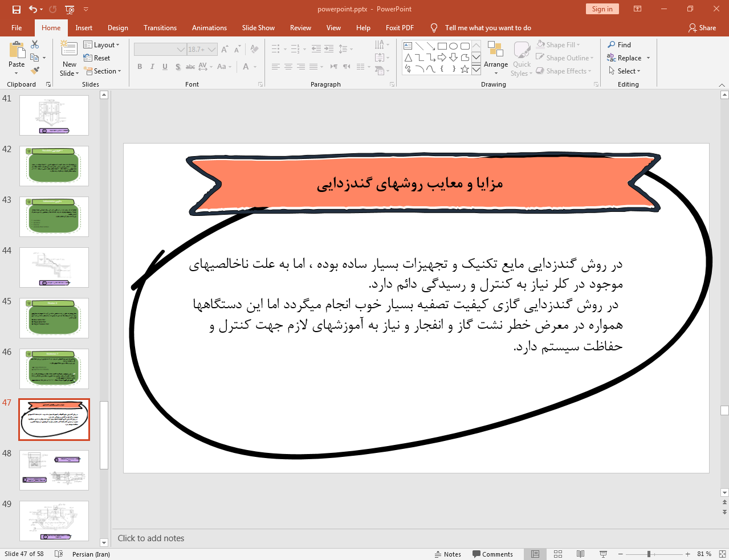729x560 pixels.
Task: Click the Persian (Iran) language indicator
Action: pyautogui.click(x=91, y=554)
